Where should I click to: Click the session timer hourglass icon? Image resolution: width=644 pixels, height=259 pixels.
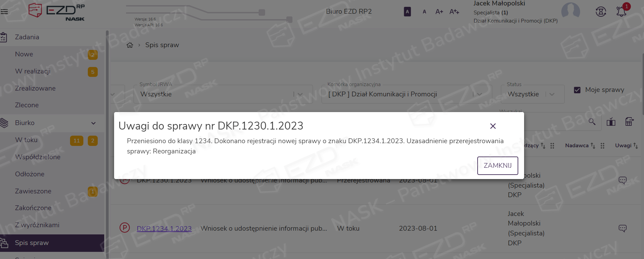601,12
